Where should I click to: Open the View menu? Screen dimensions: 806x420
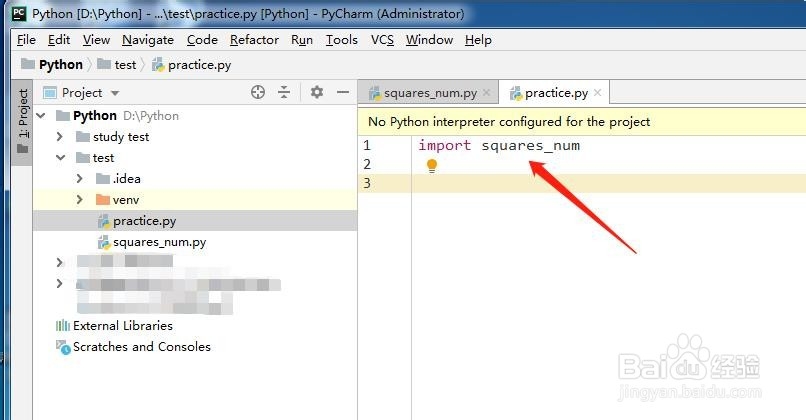(96, 40)
